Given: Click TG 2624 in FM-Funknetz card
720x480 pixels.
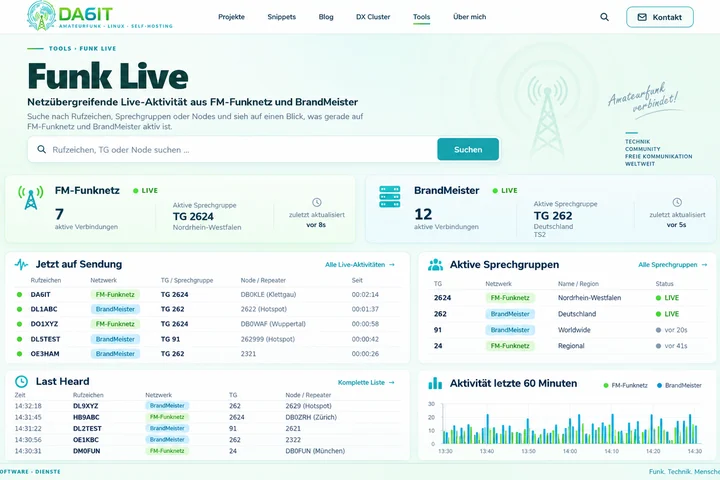Looking at the screenshot, I should coord(193,216).
